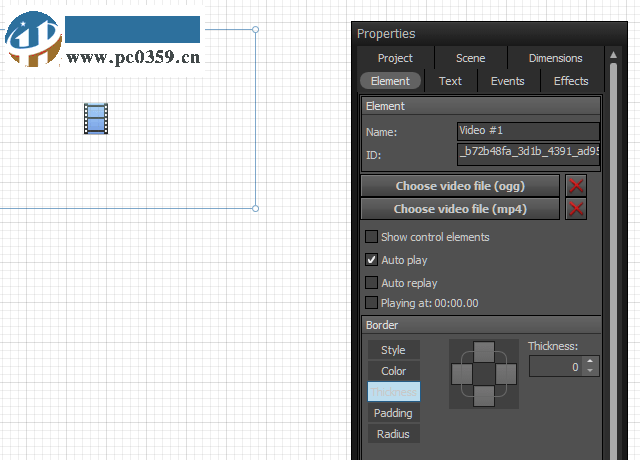Screen dimensions: 640x460
Task: Select the Element tab
Action: 390,81
